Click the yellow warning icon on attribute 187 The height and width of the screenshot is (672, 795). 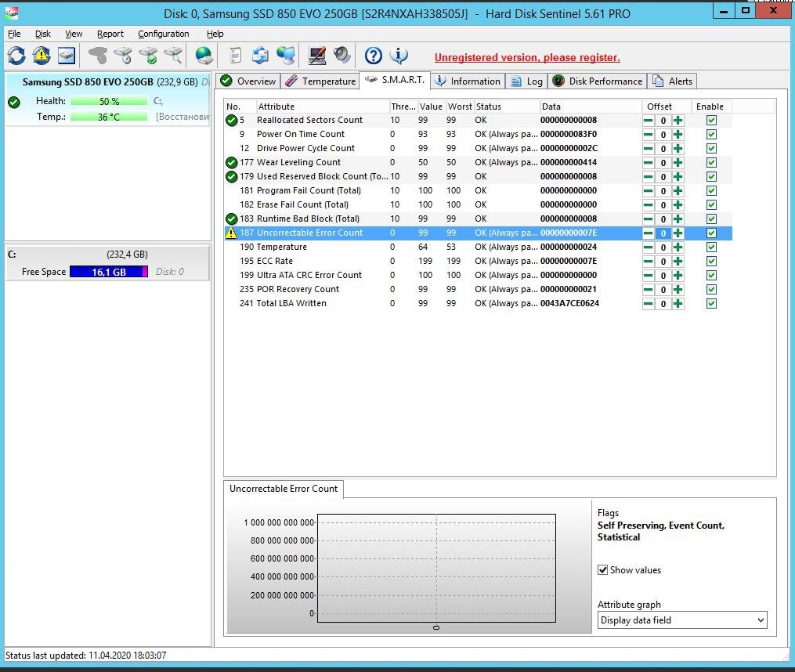(231, 233)
